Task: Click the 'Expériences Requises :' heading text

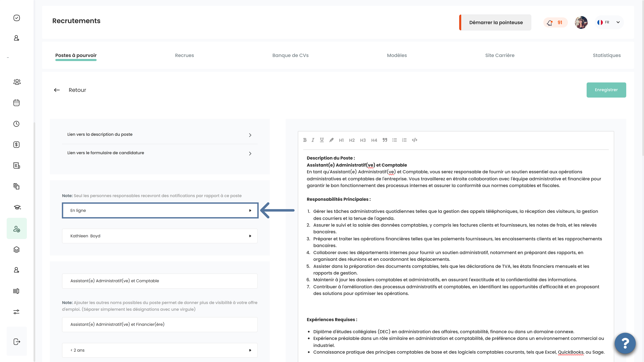Action: 332,320
